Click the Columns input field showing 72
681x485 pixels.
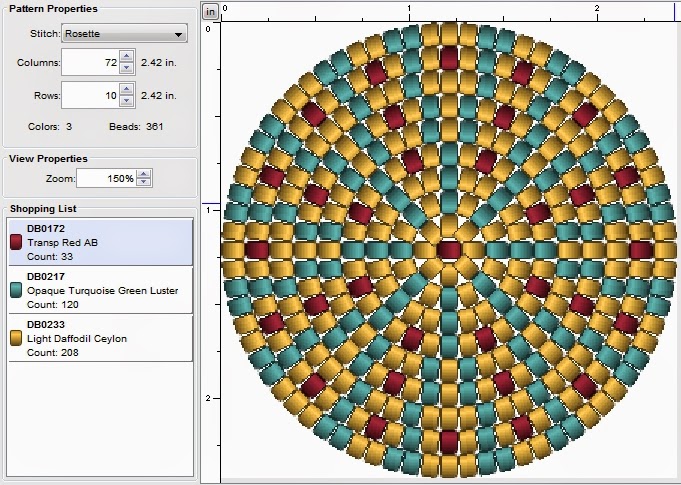click(x=90, y=62)
